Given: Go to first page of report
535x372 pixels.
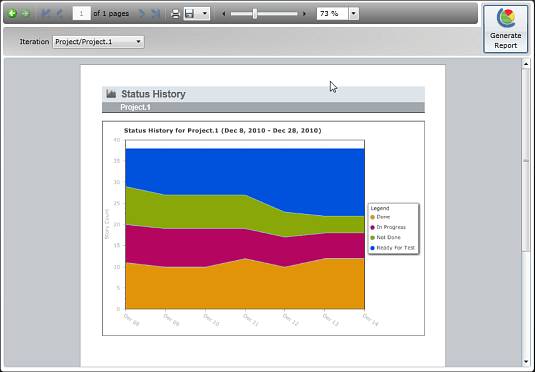Looking at the screenshot, I should click(46, 14).
